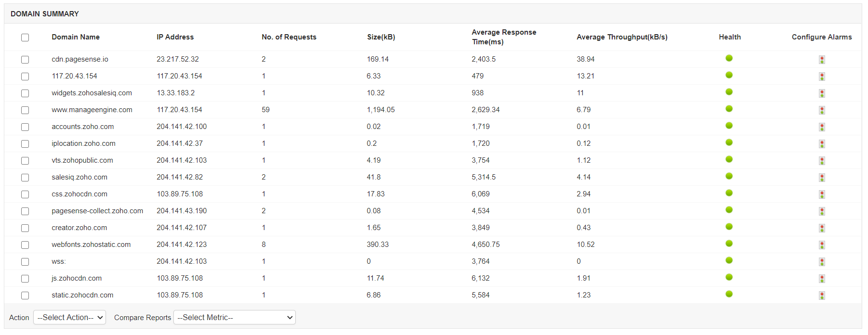Click configure alarm icon for cdn.pagesense.io
Image resolution: width=868 pixels, height=335 pixels.
pos(822,60)
